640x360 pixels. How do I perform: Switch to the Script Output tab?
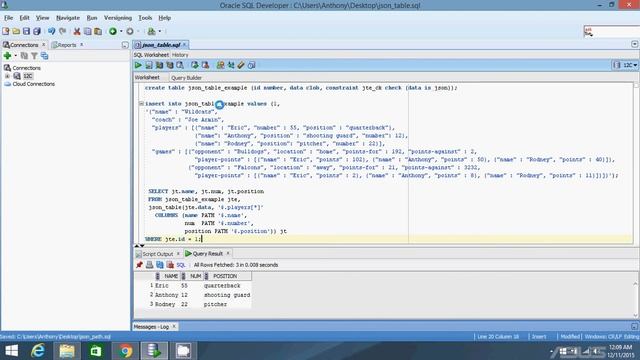[157, 254]
